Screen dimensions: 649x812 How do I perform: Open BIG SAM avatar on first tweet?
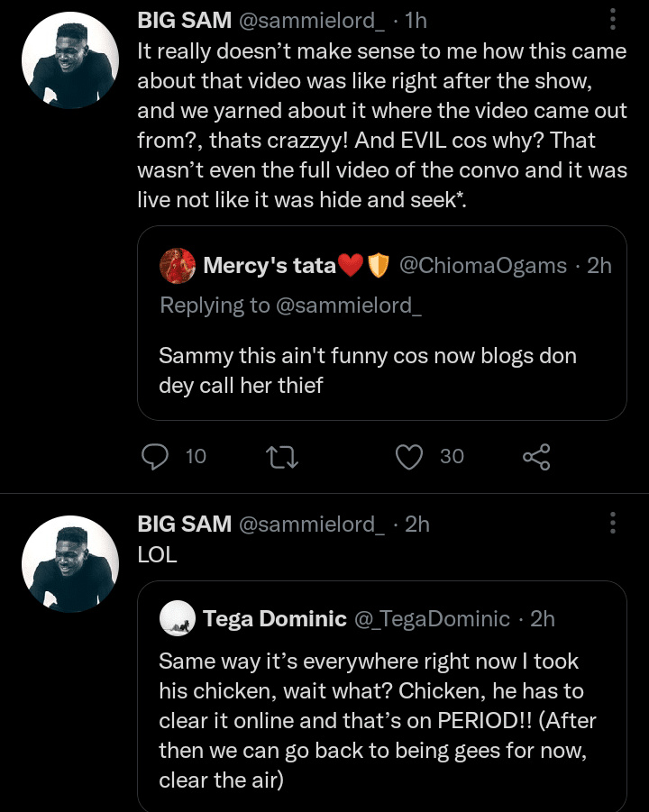click(x=69, y=61)
